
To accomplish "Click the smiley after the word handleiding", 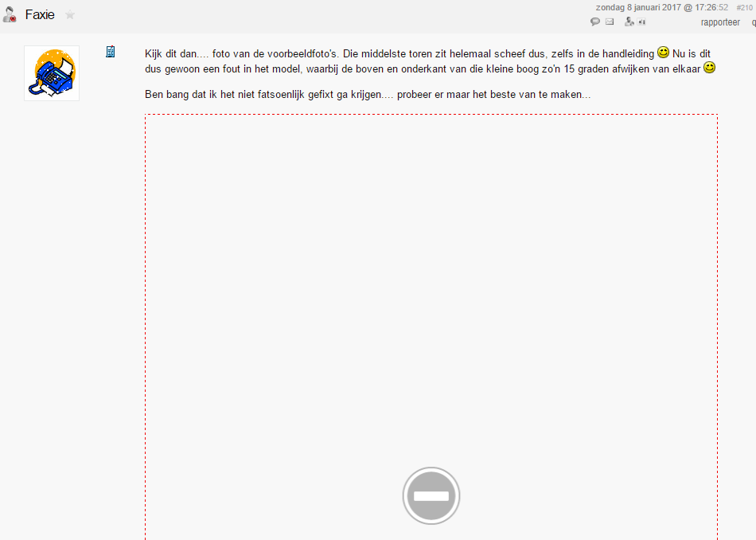I will (664, 52).
